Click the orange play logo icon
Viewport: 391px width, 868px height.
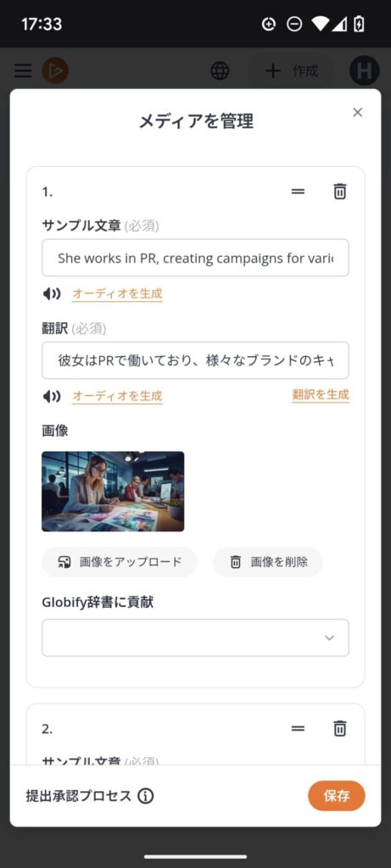(x=55, y=71)
